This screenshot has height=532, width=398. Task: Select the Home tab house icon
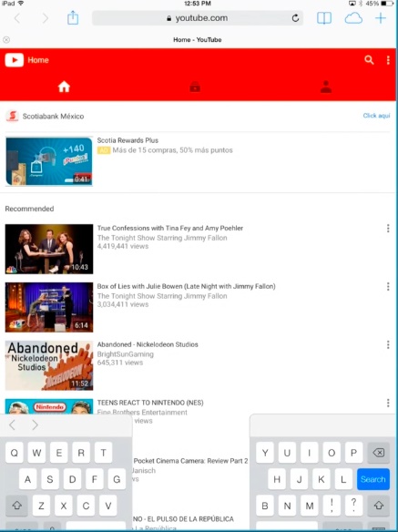pyautogui.click(x=64, y=87)
